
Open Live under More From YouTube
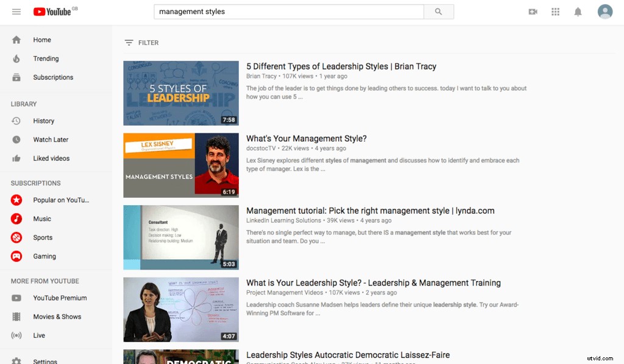39,335
